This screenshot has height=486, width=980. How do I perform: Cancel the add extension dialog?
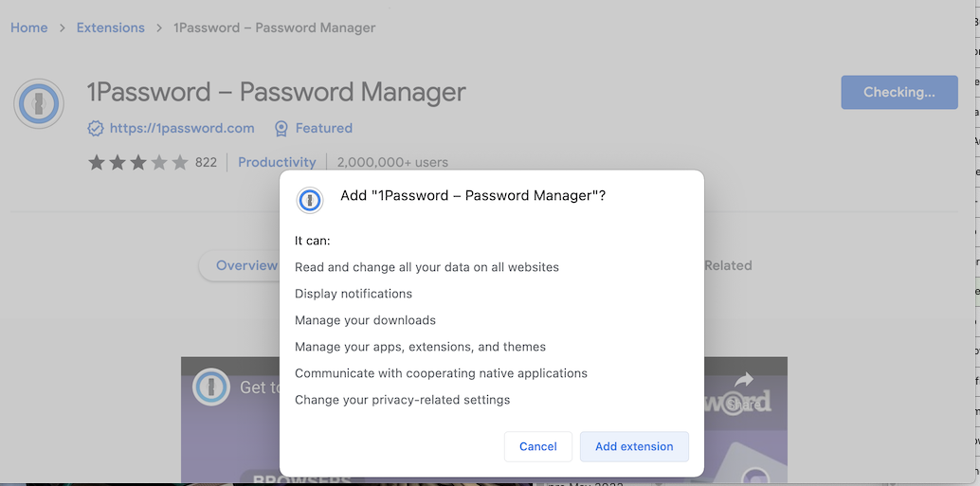538,446
